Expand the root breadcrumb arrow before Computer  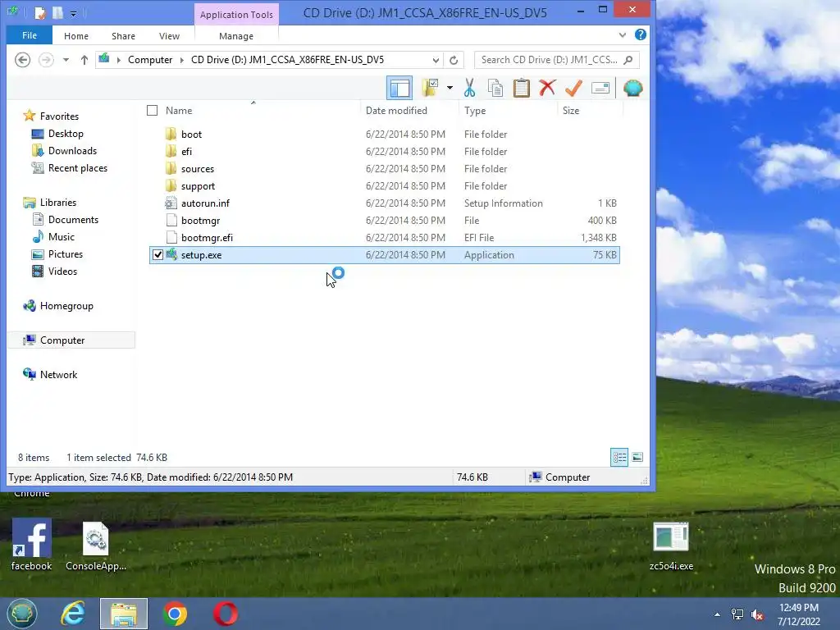pyautogui.click(x=118, y=60)
